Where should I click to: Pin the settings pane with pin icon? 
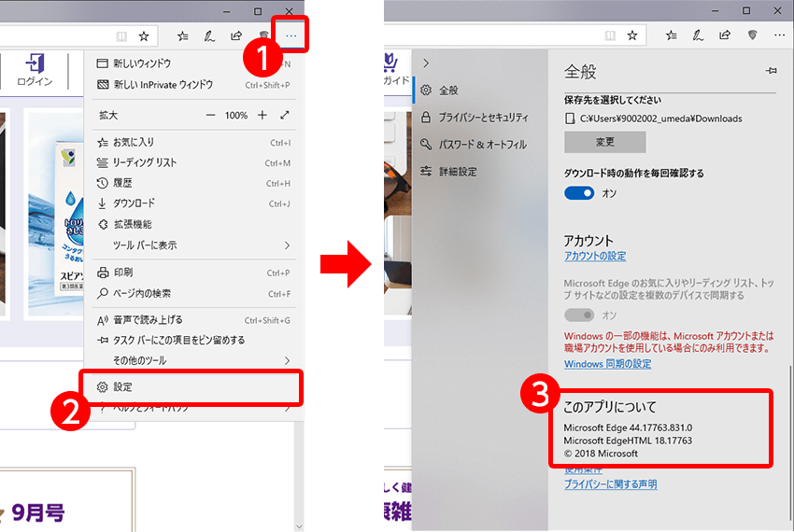pos(772,71)
